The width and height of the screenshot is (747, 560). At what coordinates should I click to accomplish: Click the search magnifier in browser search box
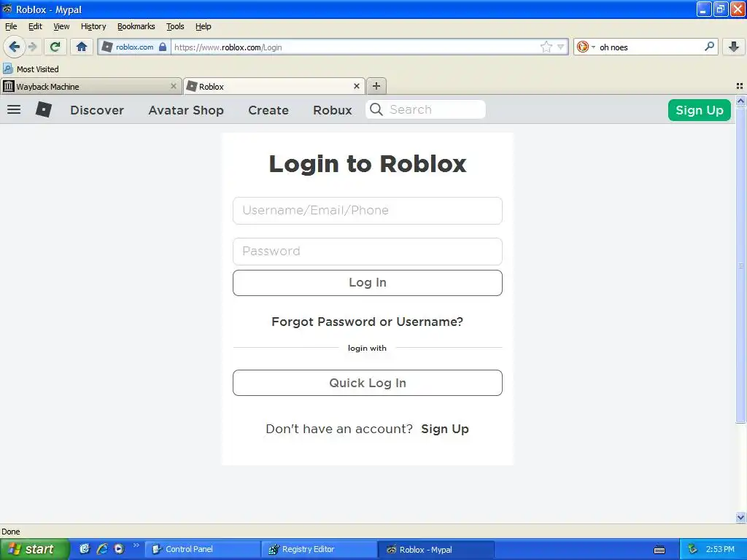pos(709,46)
